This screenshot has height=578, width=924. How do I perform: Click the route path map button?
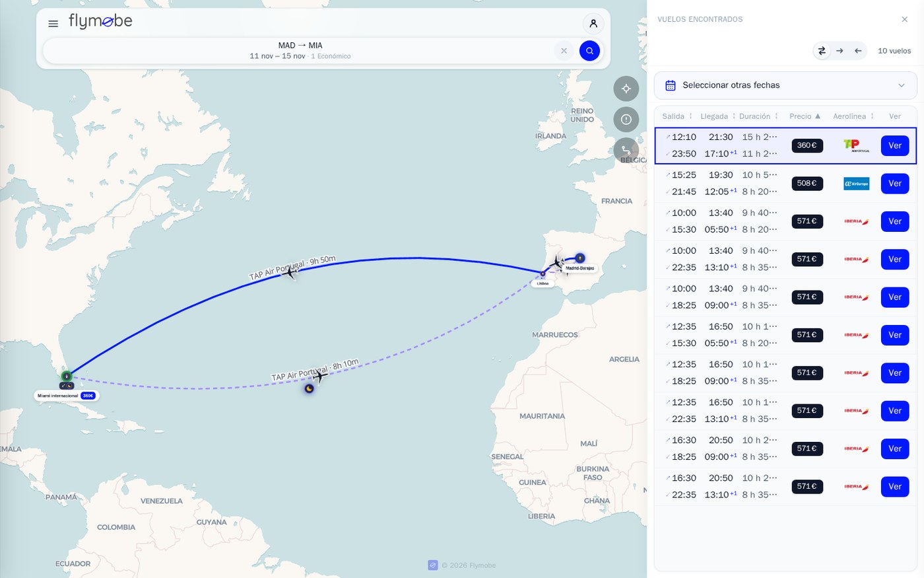click(626, 151)
